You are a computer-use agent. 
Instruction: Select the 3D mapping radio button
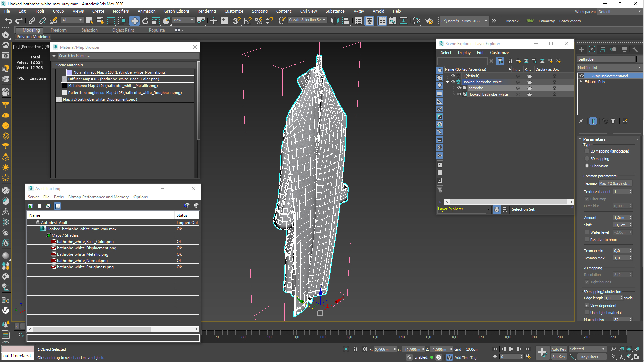coord(587,159)
